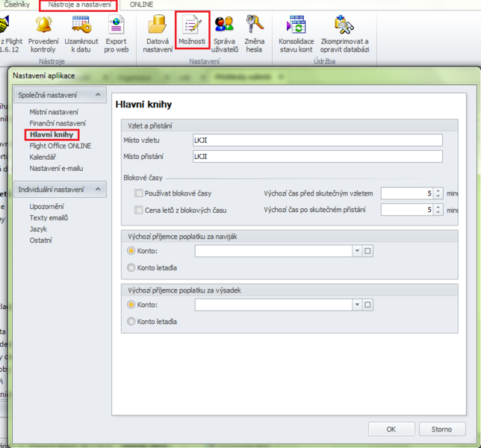Screen dimensions: 481x448
Task: Click the Změna hesla keys icon
Action: coord(254,27)
